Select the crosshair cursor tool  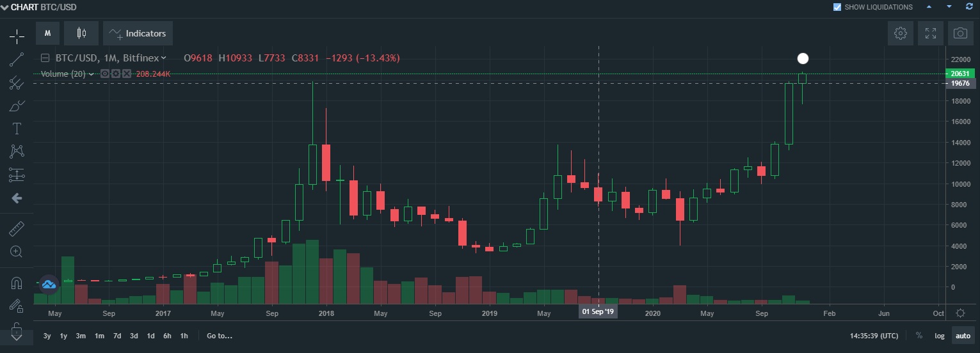point(17,36)
